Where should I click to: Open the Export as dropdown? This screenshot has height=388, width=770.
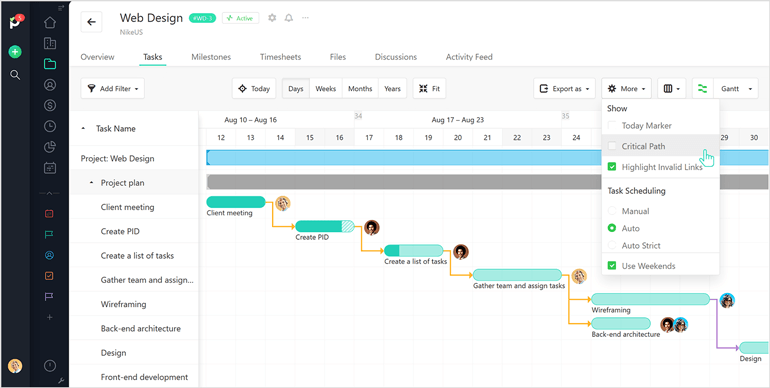[564, 89]
